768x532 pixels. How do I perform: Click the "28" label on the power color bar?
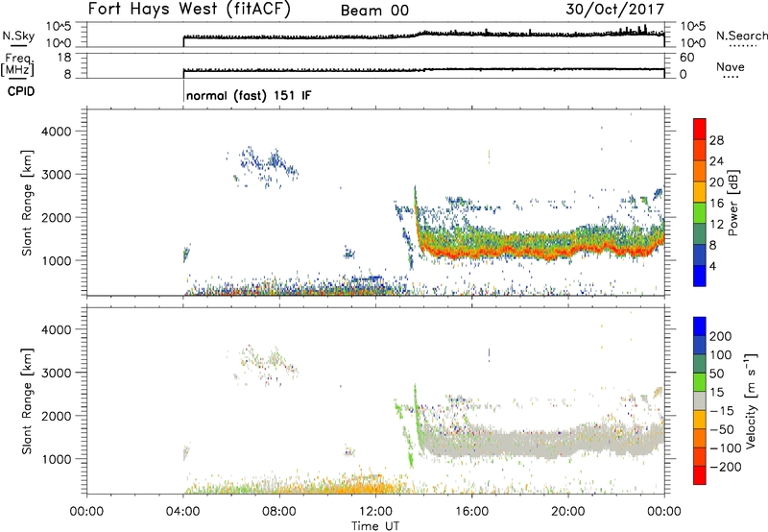(x=716, y=140)
